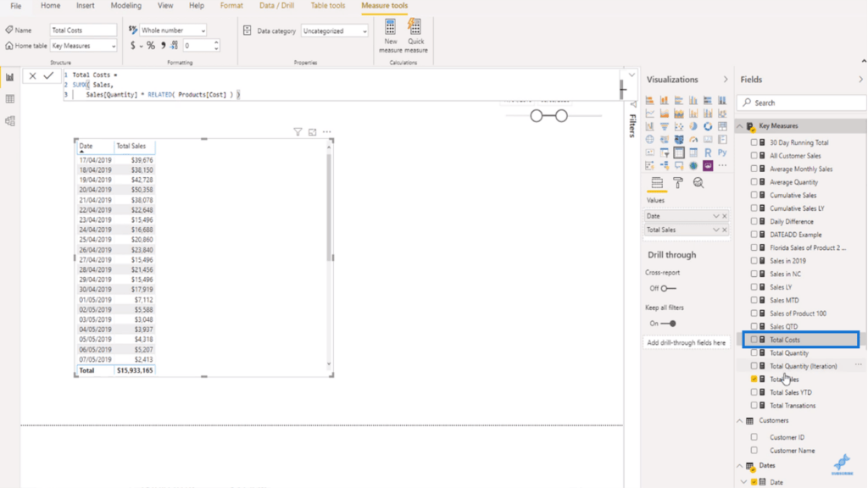Check the Cumulative Sales measure
868x488 pixels.
tap(754, 195)
